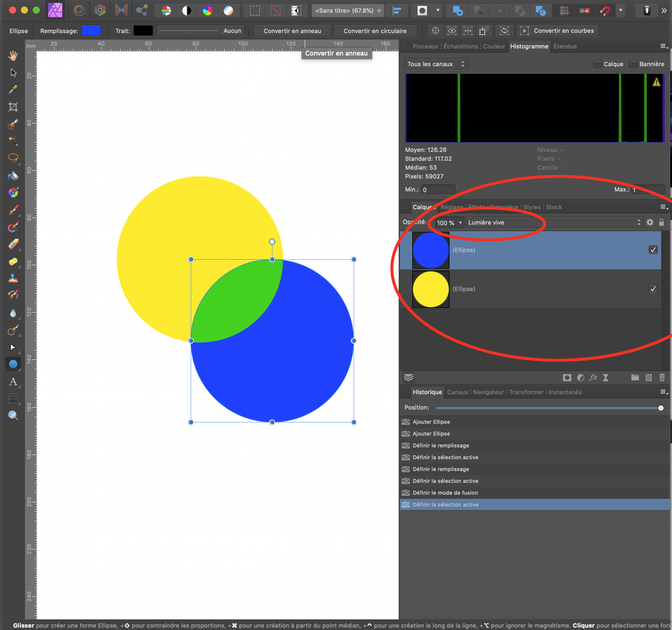Screen dimensions: 672x630
Task: Select the Définir le mode de fusion history step
Action: [534, 492]
